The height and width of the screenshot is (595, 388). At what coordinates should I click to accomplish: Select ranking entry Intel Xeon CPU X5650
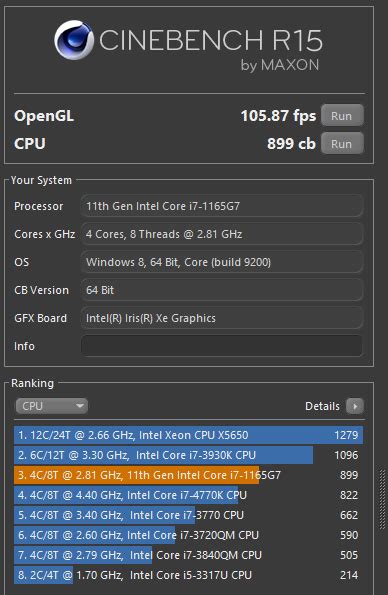click(188, 435)
